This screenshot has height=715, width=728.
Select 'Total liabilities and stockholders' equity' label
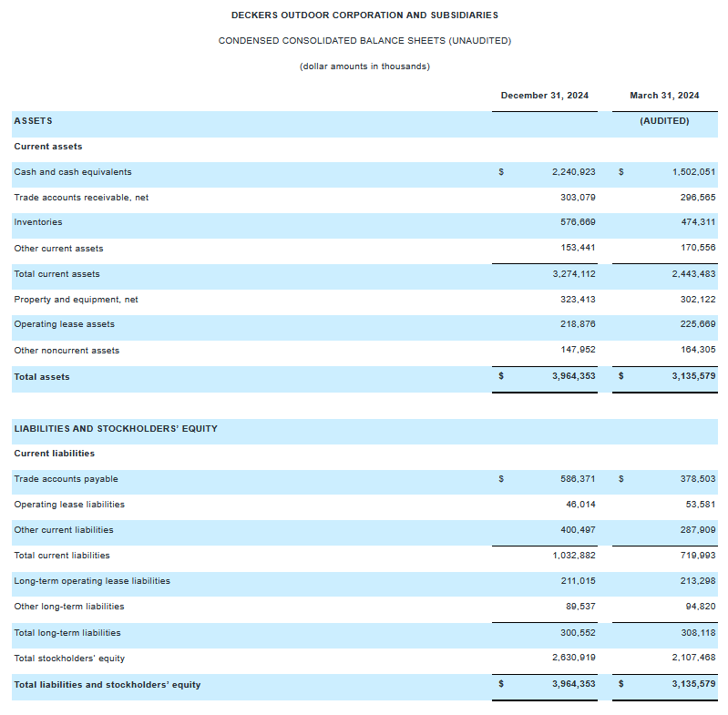(x=108, y=685)
